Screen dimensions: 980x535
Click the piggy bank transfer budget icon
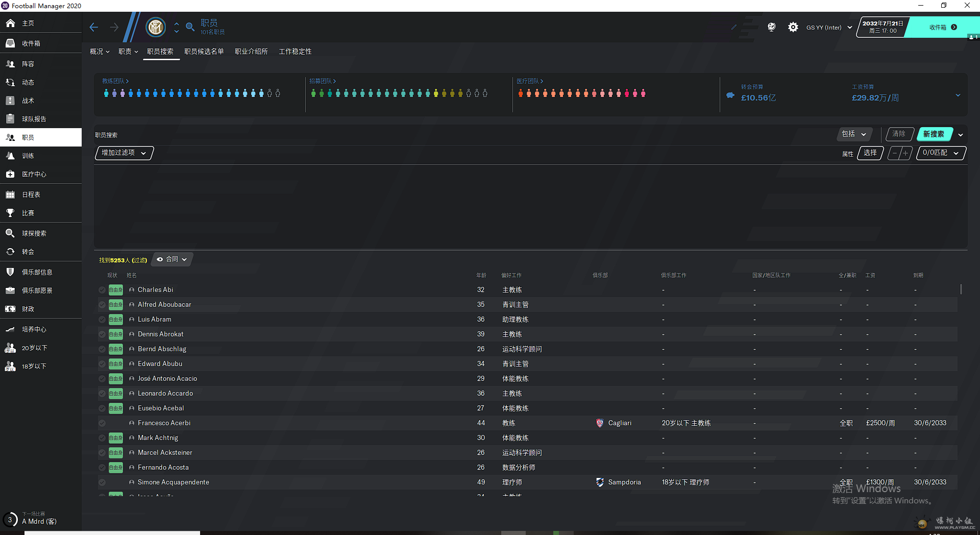click(x=730, y=95)
